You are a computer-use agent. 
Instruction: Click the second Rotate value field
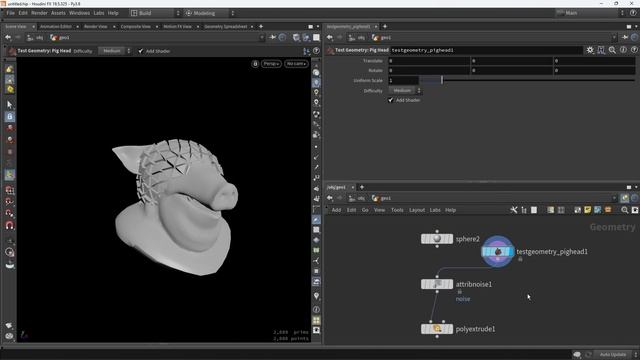click(x=512, y=70)
